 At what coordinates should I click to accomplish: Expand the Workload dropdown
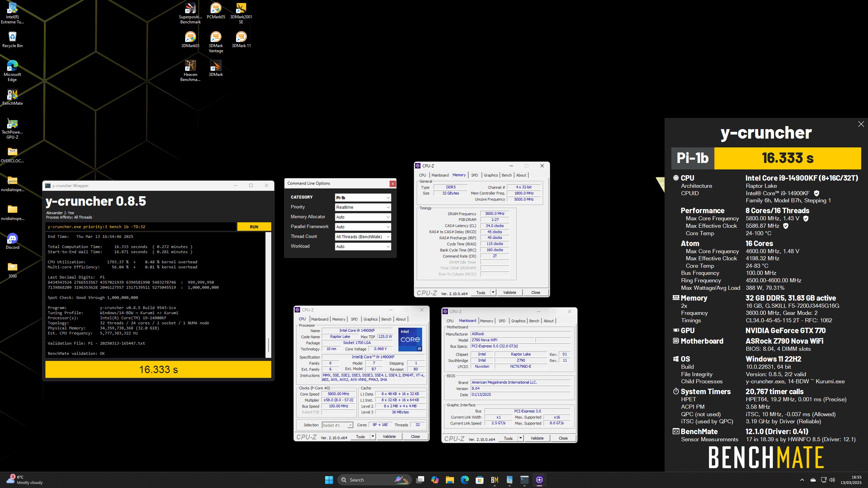[x=363, y=246]
